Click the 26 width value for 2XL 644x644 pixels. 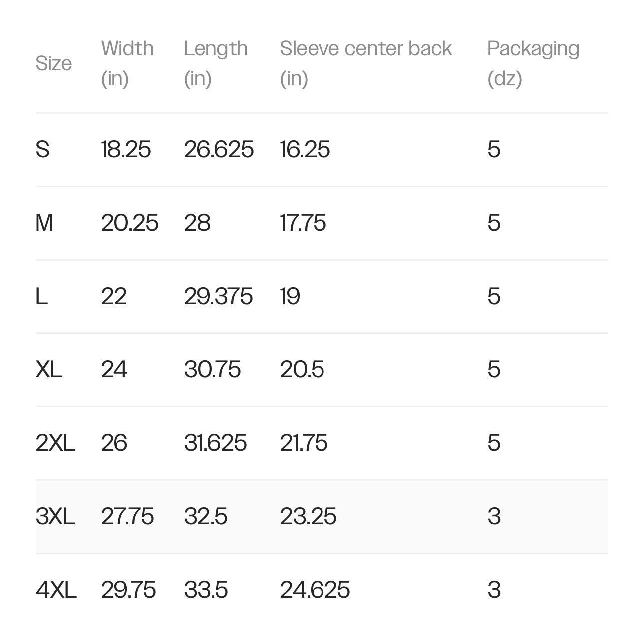coord(114,443)
